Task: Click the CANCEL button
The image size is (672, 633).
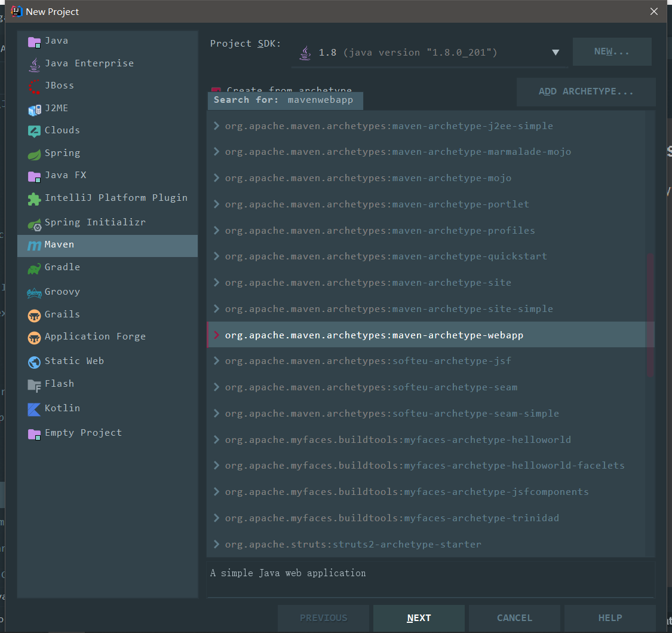Action: [514, 618]
